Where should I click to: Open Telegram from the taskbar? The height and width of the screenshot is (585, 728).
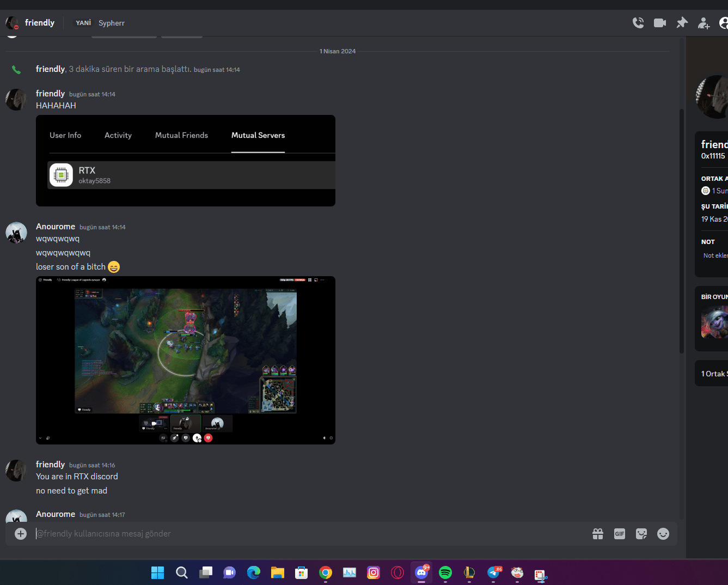pos(493,572)
